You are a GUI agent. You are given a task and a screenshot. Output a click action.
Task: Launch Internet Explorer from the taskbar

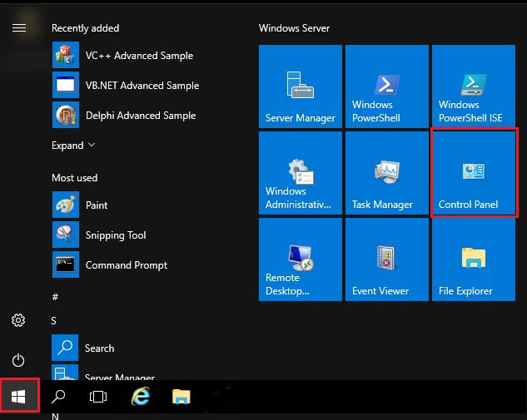(x=140, y=397)
